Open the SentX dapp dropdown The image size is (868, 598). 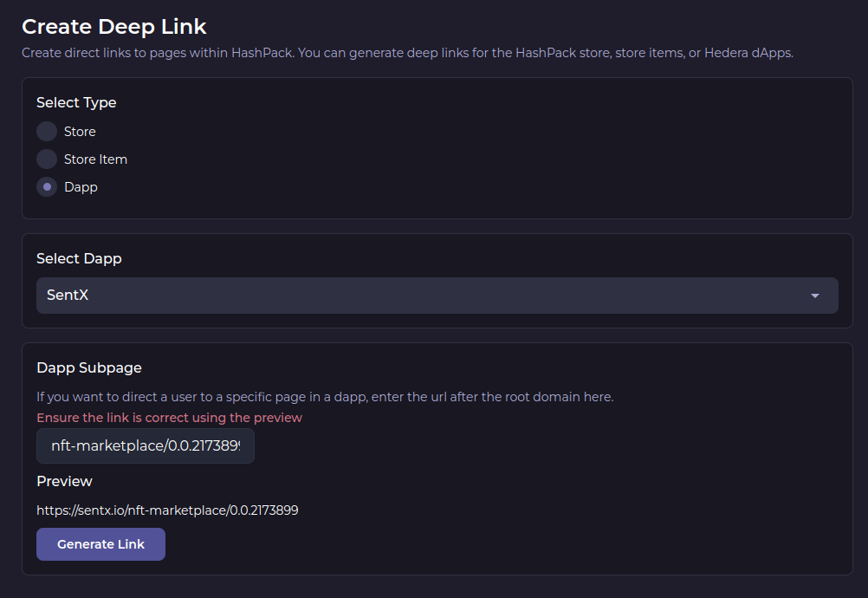[437, 296]
